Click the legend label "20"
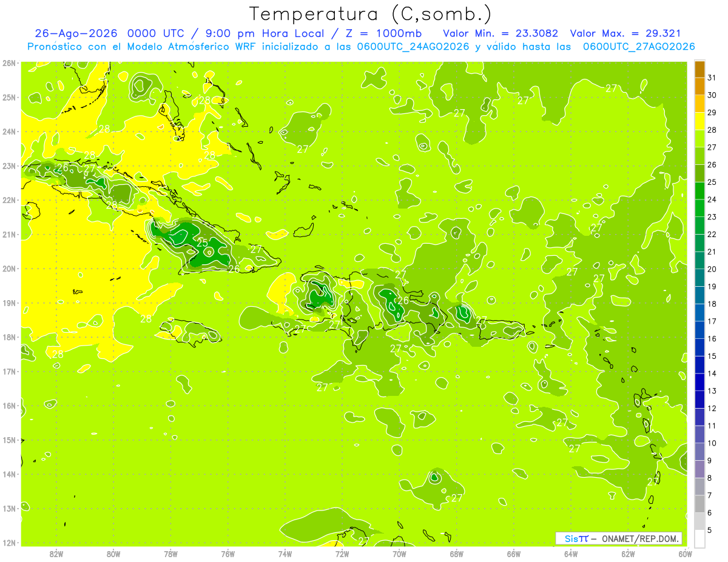This screenshot has height=562, width=728. (712, 269)
